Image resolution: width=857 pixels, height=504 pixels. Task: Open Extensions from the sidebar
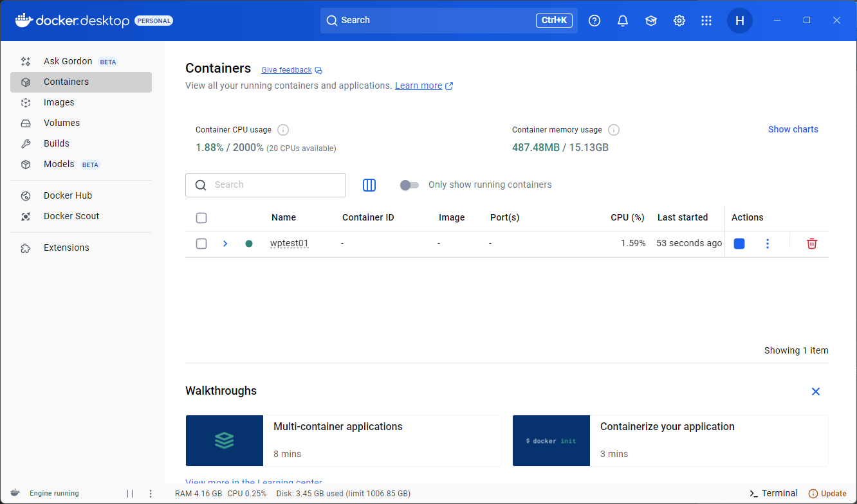(81, 248)
